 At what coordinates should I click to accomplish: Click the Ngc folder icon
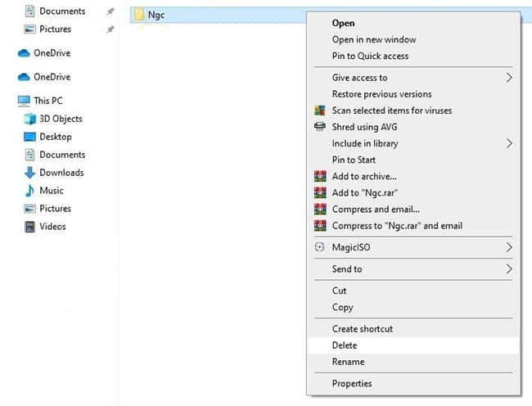(139, 15)
